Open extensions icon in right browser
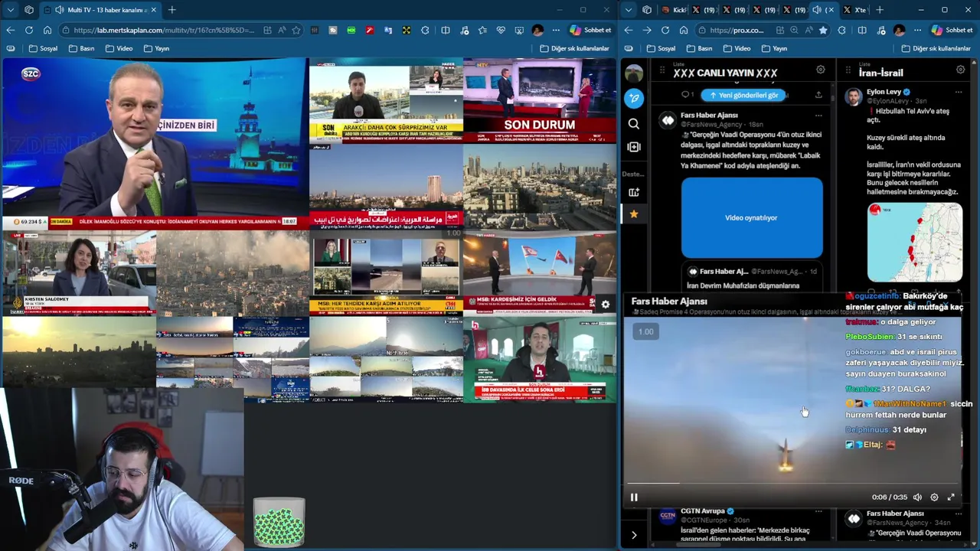 click(841, 30)
